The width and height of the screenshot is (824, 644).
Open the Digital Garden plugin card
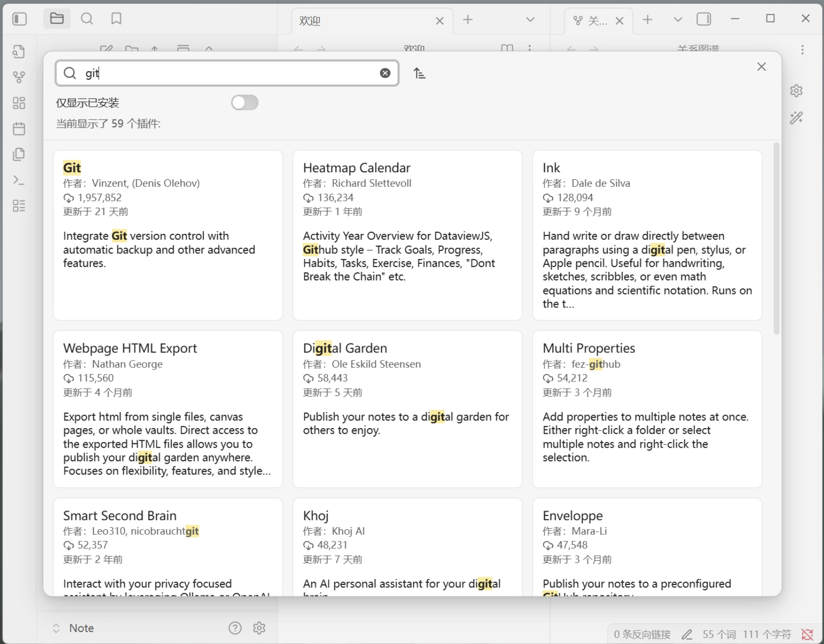pos(407,408)
